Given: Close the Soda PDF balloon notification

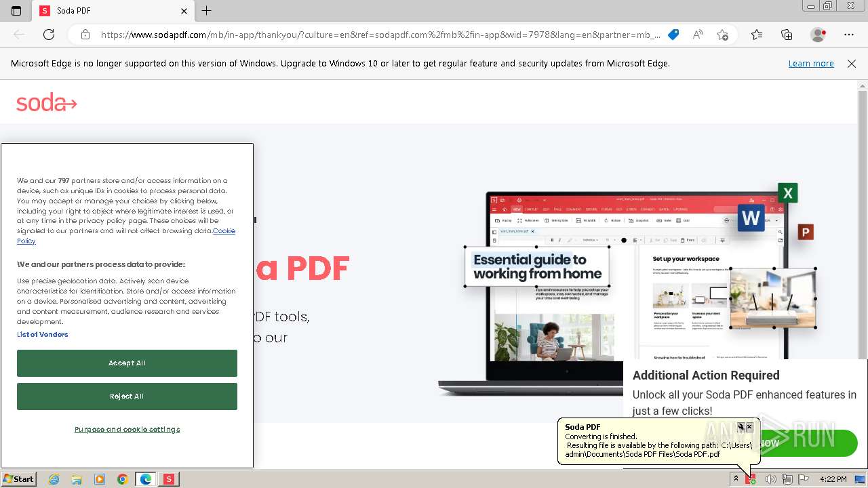Looking at the screenshot, I should (749, 427).
